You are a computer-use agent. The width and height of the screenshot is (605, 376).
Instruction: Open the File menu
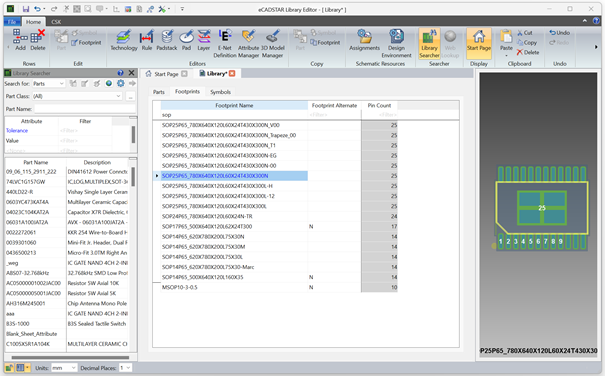click(12, 22)
